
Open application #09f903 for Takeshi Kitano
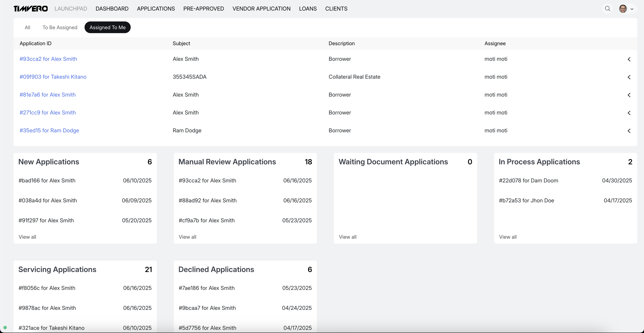pyautogui.click(x=53, y=77)
